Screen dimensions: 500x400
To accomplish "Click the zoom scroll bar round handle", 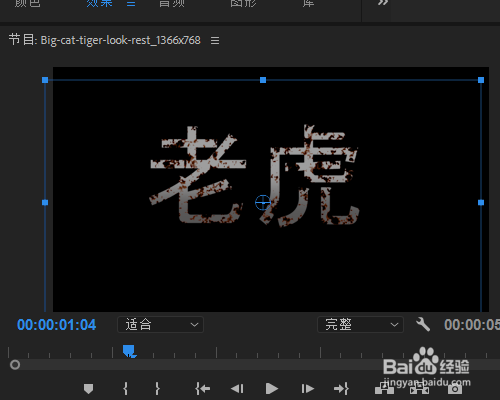I will tap(15, 365).
